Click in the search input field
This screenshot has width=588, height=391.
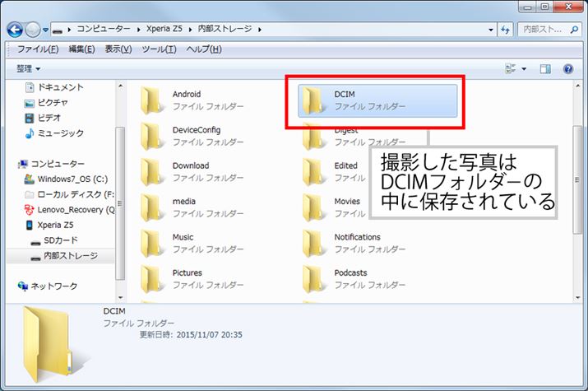click(x=546, y=30)
